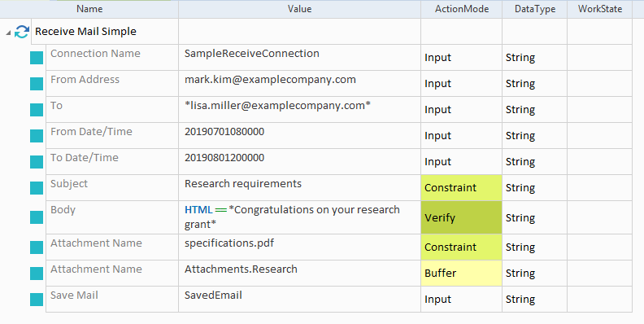Viewport: 644px width, 324px height.
Task: Edit the mark.kim@examplecompany.com value field
Action: 299,84
